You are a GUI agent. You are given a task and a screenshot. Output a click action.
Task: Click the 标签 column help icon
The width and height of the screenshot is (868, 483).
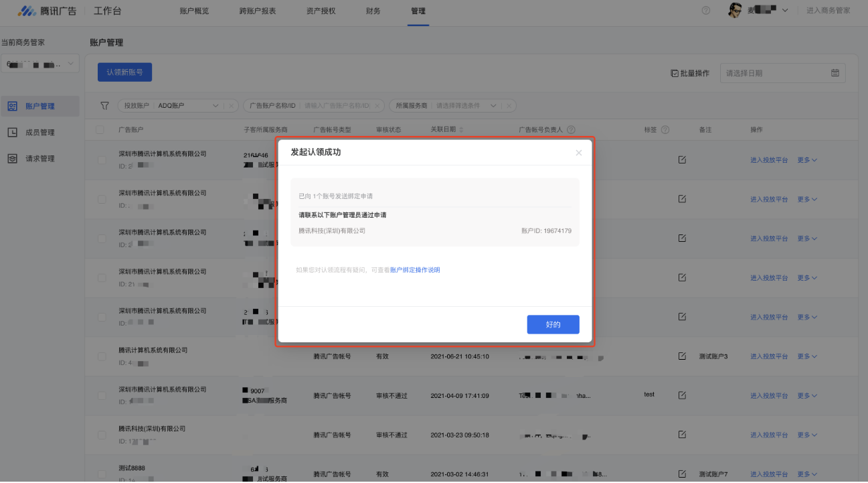point(665,130)
